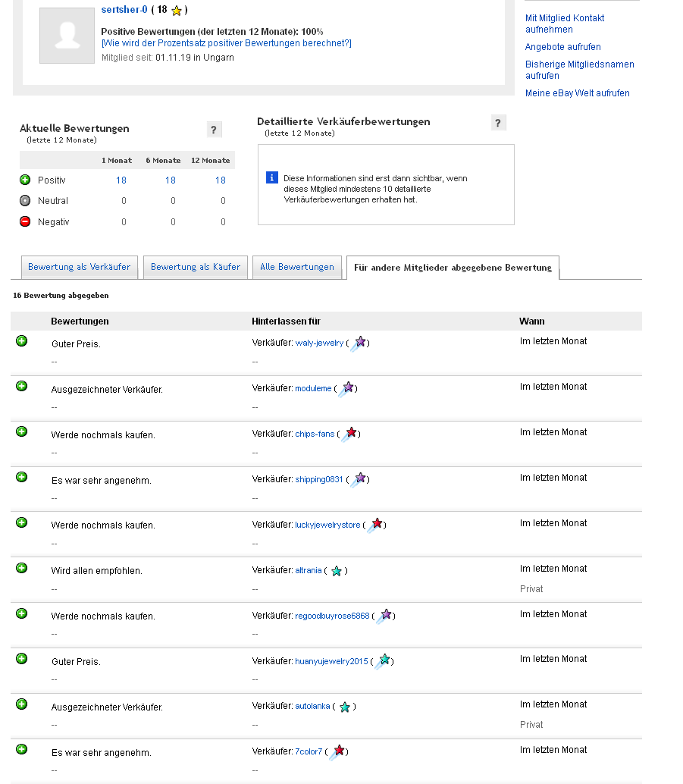Click purple shooting star next to moduleme
The height and width of the screenshot is (784, 683).
click(x=346, y=390)
